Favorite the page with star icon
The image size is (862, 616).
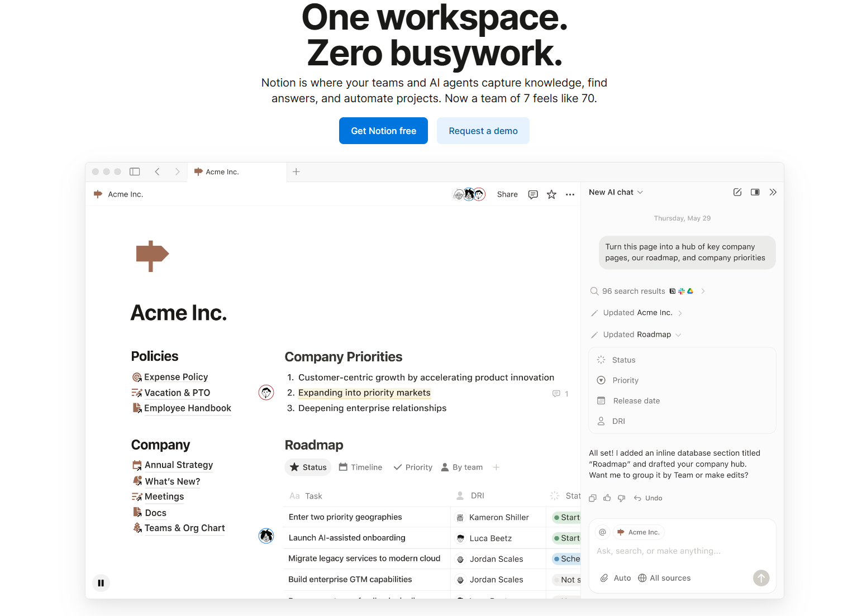click(x=551, y=194)
